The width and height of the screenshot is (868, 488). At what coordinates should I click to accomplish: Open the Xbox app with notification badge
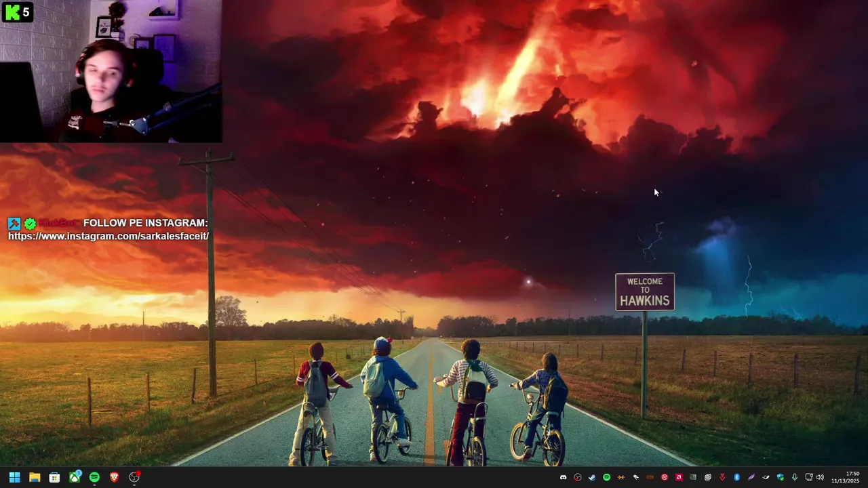pos(75,477)
